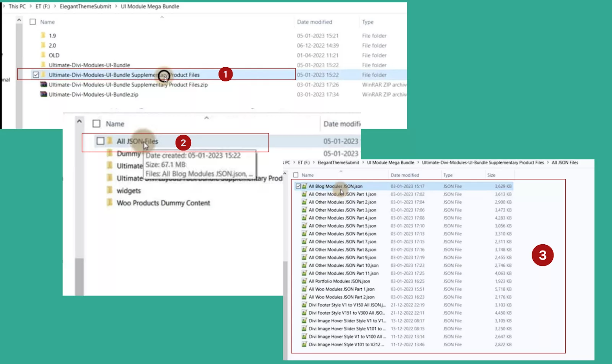Click All Portfolio Modules JSON file icon

click(304, 281)
